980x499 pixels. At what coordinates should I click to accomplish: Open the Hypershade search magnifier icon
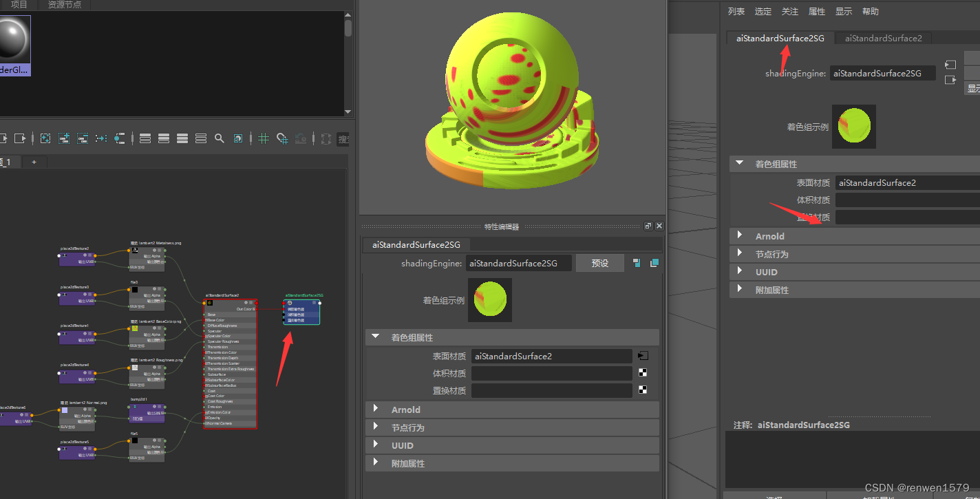click(220, 138)
